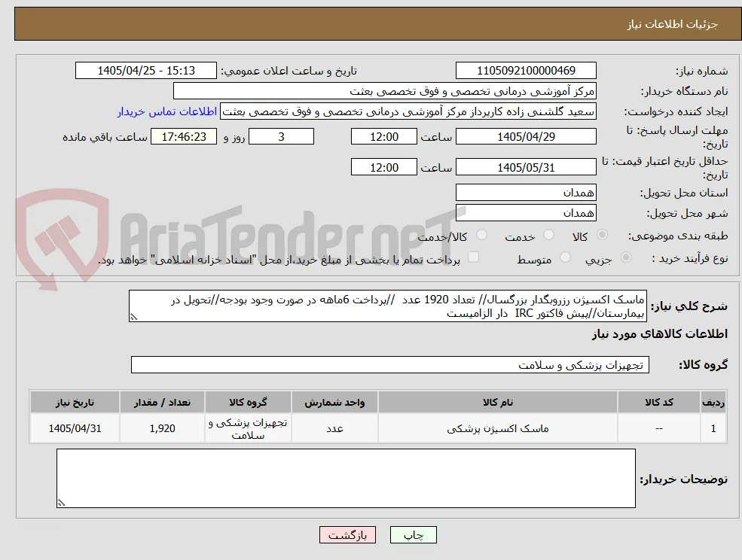Click the buyer notes textarea resize handle

point(61,504)
